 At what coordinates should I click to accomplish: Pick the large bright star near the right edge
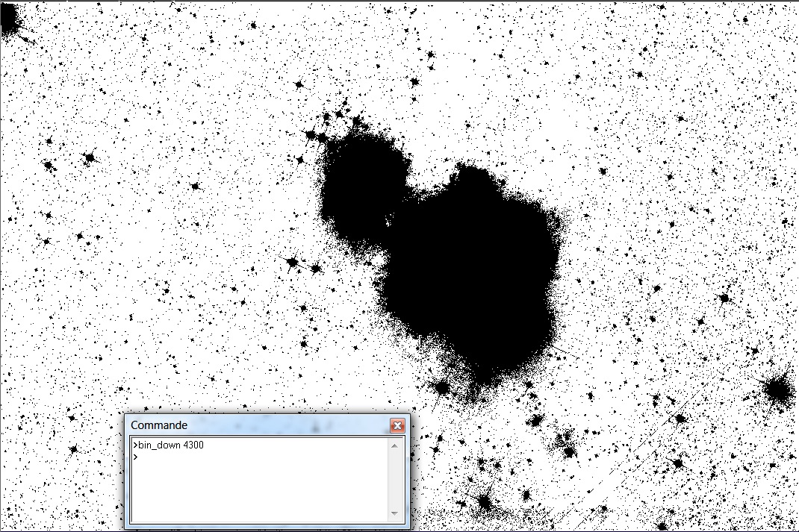click(x=777, y=389)
